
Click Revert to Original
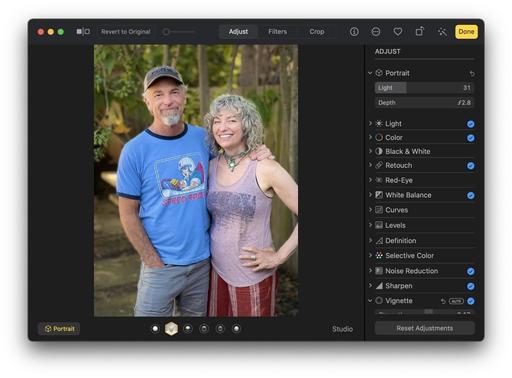coord(126,32)
